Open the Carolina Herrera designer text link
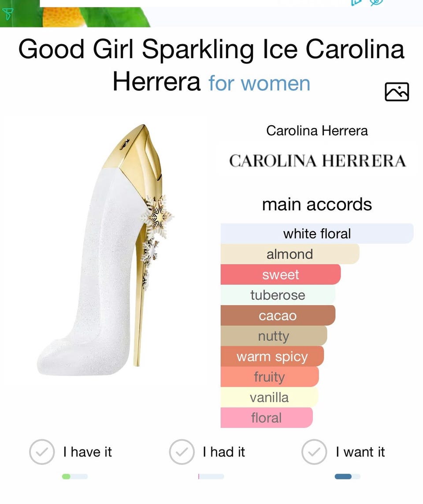 click(317, 131)
